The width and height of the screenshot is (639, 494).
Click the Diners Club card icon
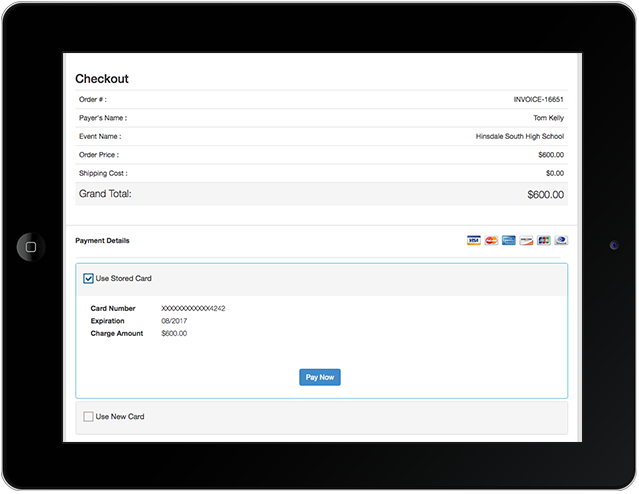tap(561, 240)
